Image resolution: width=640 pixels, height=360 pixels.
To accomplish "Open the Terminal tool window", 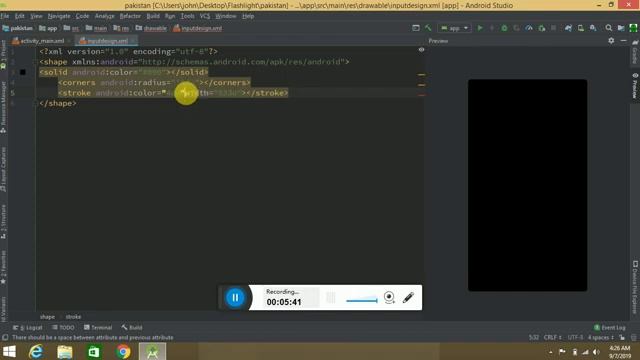I will (98, 327).
